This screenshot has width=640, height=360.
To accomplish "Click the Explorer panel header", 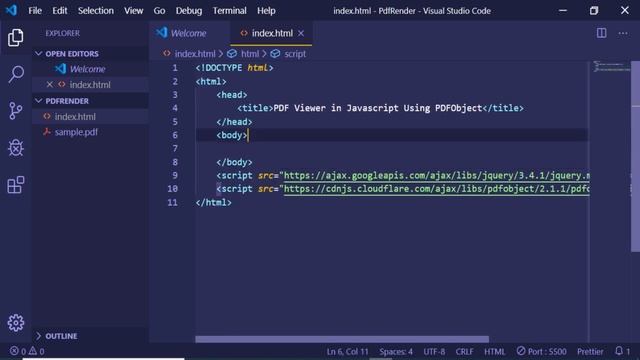I will [x=62, y=33].
